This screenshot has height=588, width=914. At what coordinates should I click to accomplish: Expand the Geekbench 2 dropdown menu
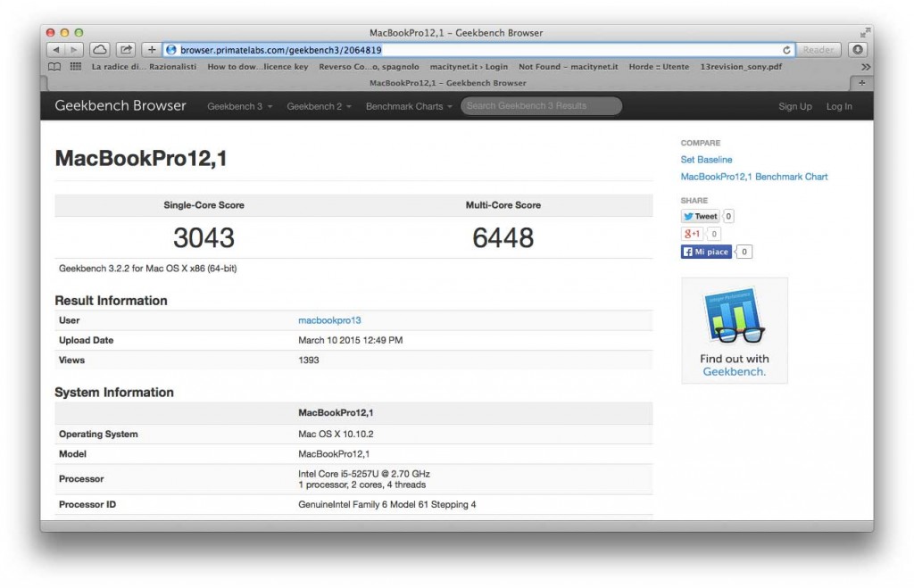[319, 106]
